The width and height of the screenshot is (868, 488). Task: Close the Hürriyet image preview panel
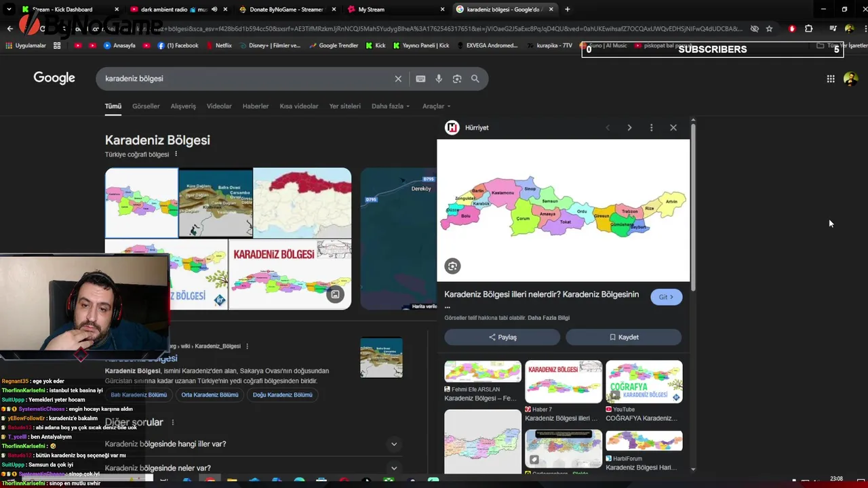click(673, 127)
